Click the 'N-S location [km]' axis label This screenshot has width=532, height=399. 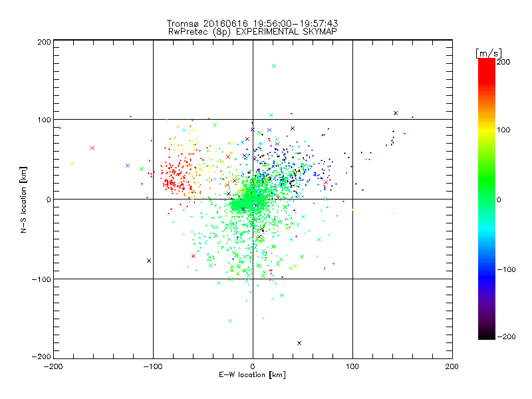coord(23,200)
